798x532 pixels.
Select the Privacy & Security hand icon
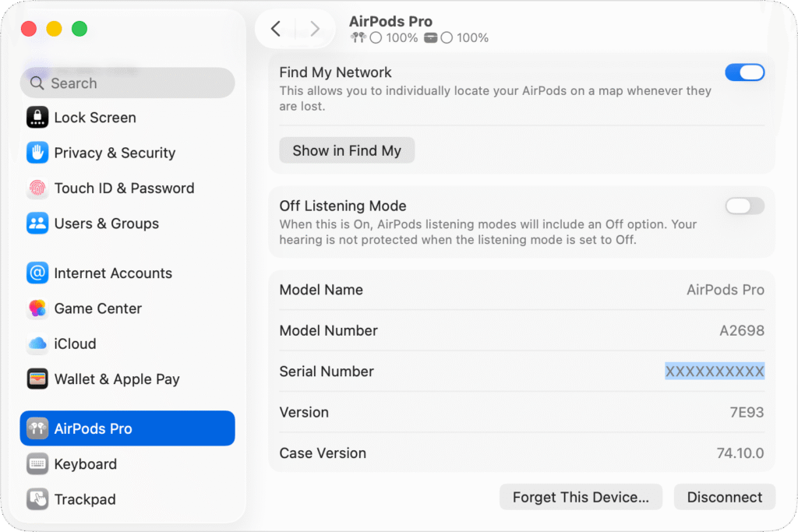tap(37, 153)
